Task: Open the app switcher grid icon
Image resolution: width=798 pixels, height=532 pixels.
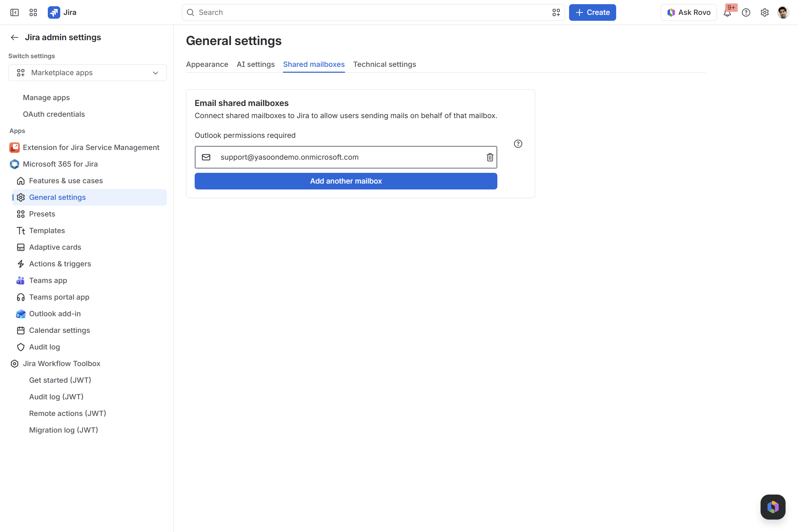Action: click(33, 12)
